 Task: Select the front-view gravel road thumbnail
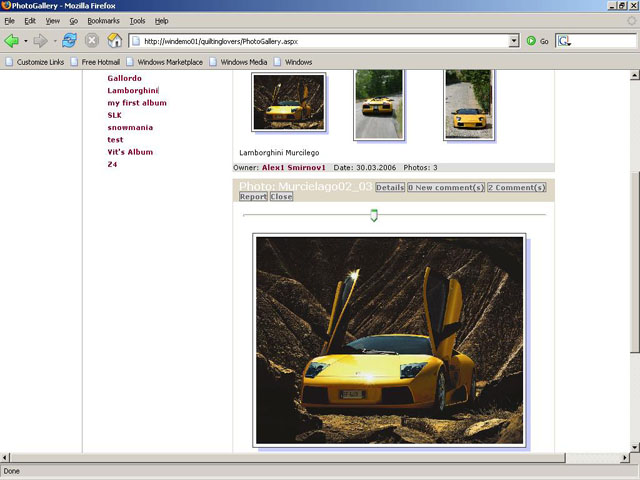pyautogui.click(x=469, y=104)
